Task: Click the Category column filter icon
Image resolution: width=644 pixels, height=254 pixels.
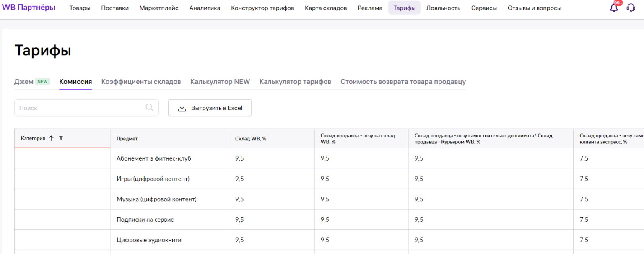Action: (61, 138)
